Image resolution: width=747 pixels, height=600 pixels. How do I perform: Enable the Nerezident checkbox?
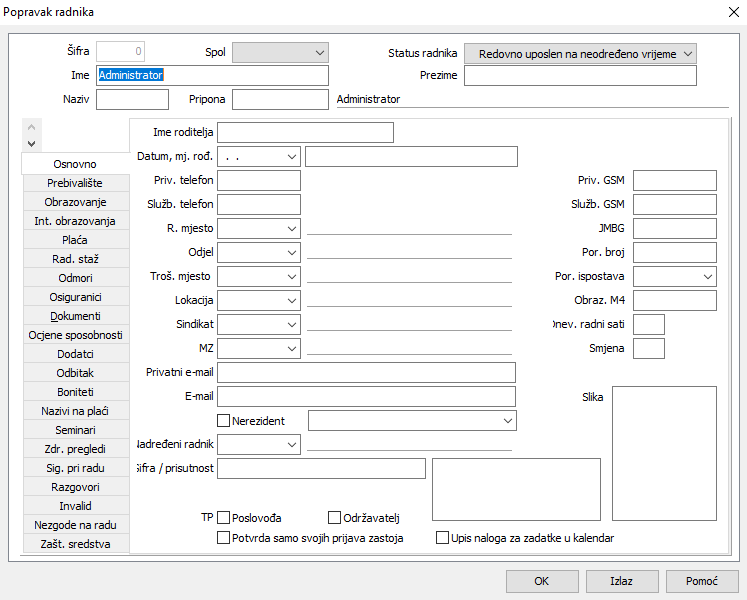point(224,421)
